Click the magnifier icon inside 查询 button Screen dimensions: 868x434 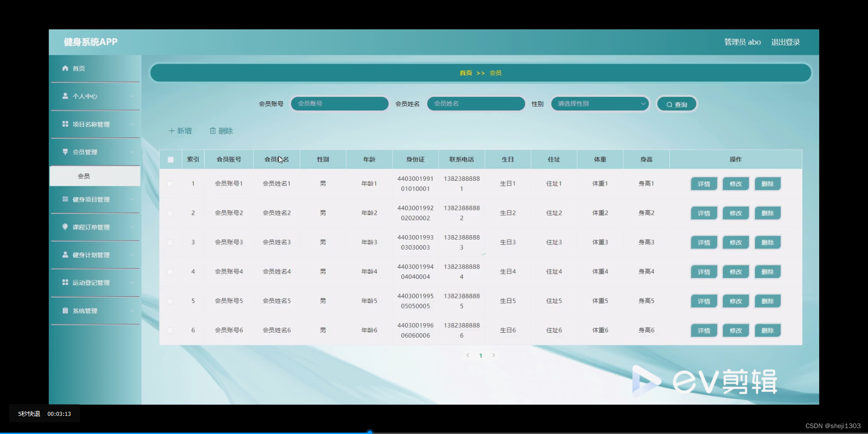point(669,104)
